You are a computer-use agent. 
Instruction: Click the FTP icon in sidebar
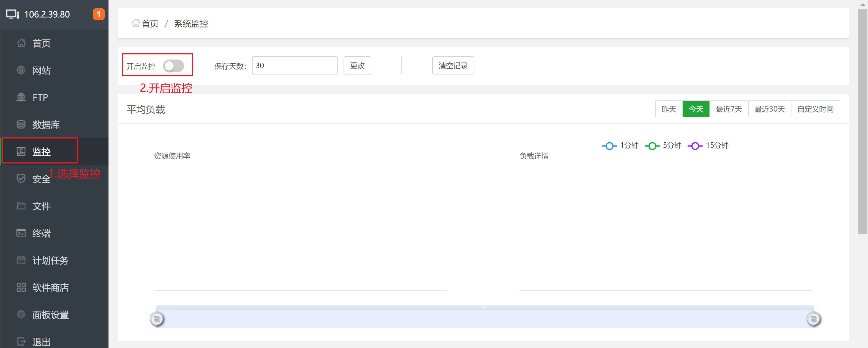pos(21,97)
